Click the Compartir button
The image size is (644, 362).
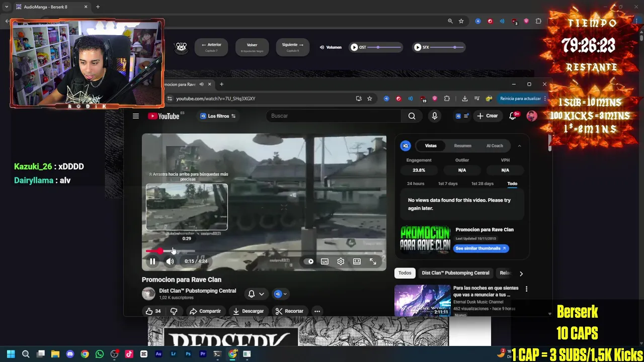205,311
